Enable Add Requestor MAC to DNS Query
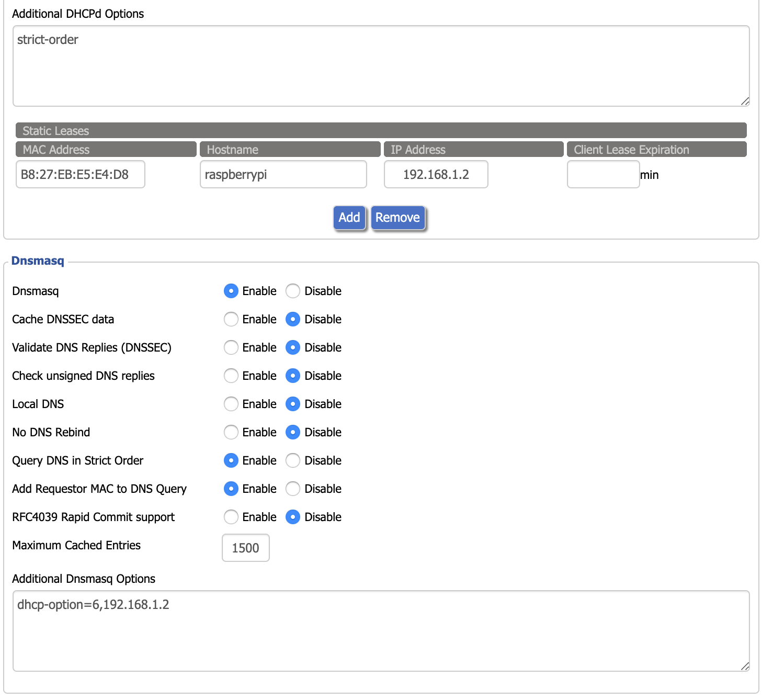The height and width of the screenshot is (700, 773). pos(231,489)
